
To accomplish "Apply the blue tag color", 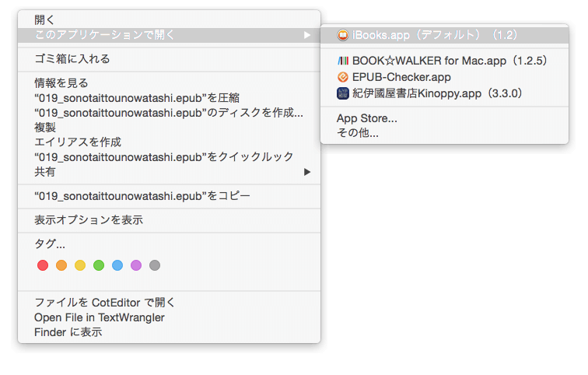I will (117, 265).
